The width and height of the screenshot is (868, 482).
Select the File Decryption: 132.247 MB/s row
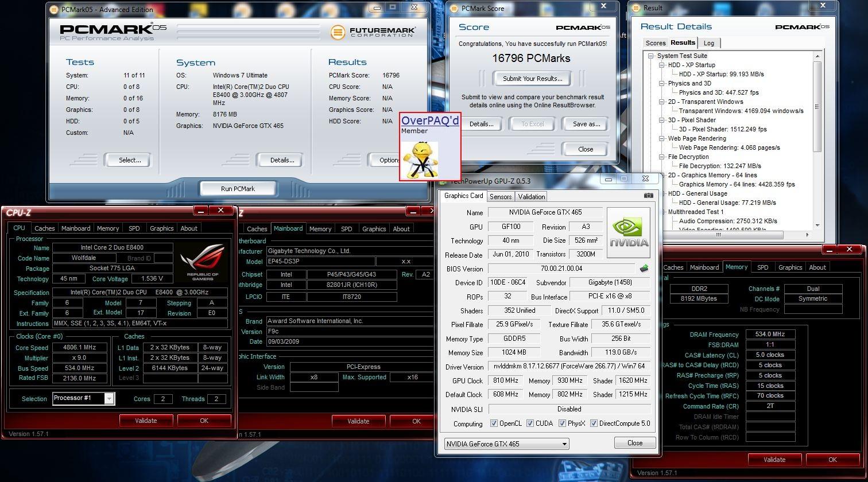pyautogui.click(x=720, y=166)
